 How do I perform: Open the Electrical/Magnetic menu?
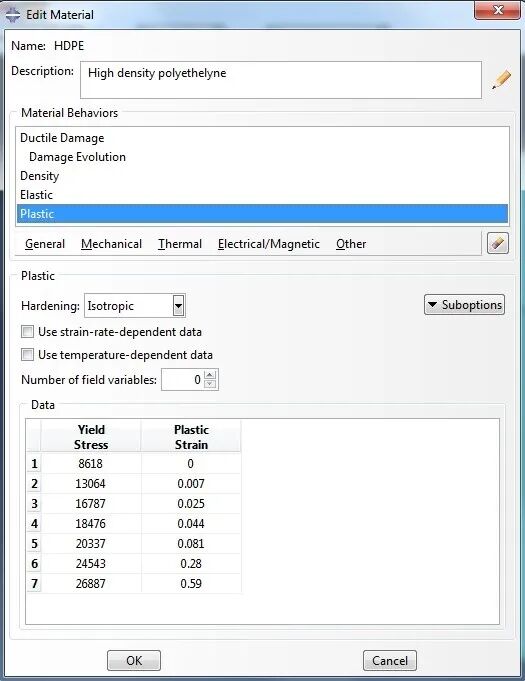[x=269, y=244]
